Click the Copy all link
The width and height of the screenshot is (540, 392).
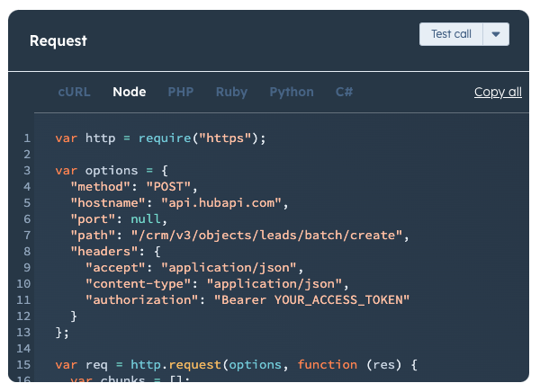click(x=498, y=92)
